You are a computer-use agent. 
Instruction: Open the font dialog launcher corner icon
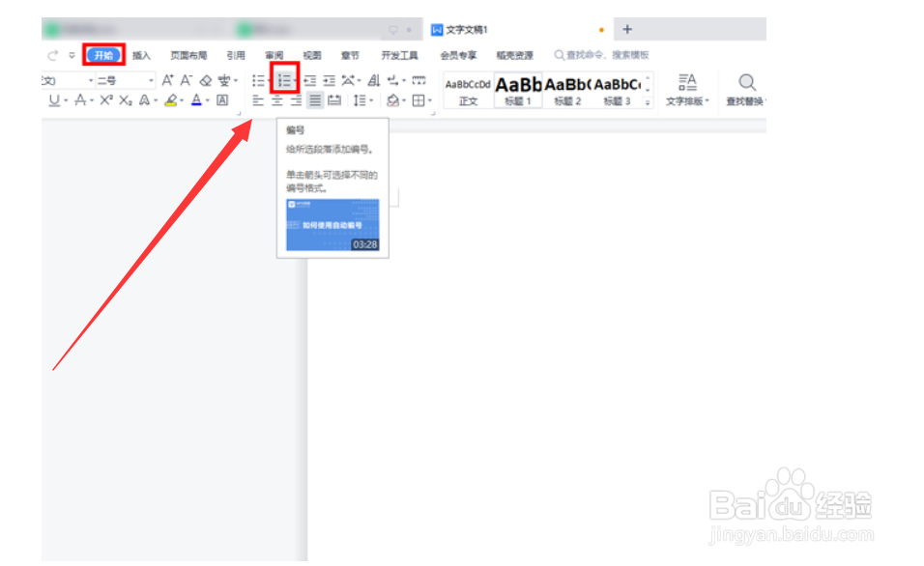[240, 113]
